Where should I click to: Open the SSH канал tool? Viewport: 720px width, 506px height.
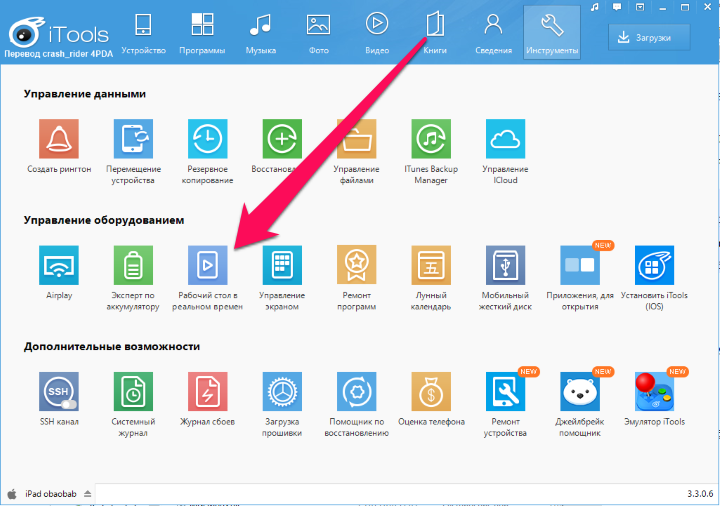pos(59,391)
